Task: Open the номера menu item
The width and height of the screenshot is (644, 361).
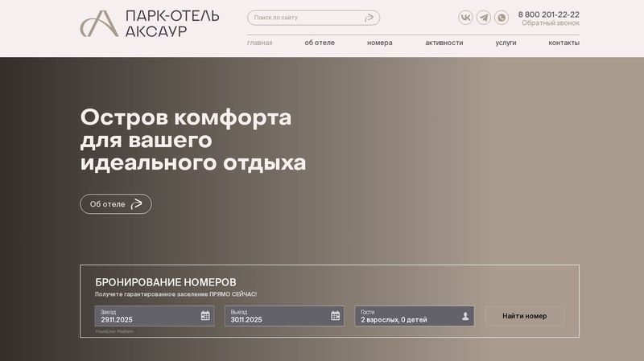Action: point(379,43)
